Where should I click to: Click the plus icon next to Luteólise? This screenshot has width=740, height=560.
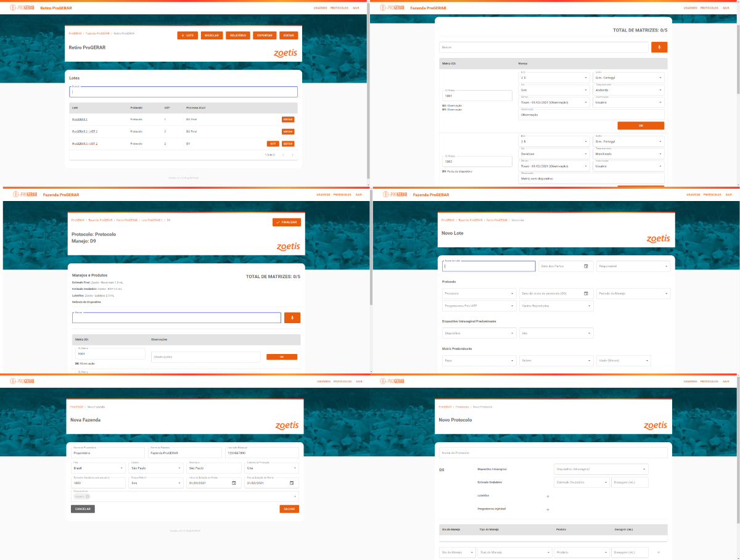(548, 496)
